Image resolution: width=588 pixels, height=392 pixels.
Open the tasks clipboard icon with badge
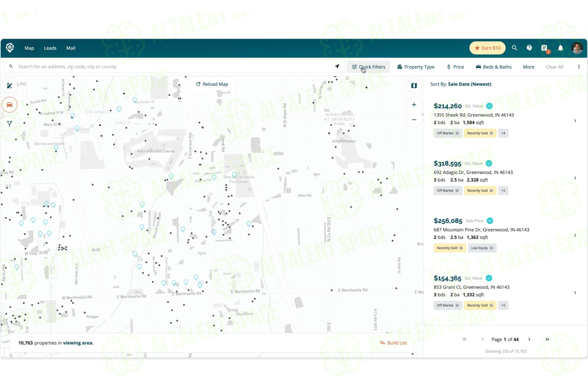coord(544,48)
